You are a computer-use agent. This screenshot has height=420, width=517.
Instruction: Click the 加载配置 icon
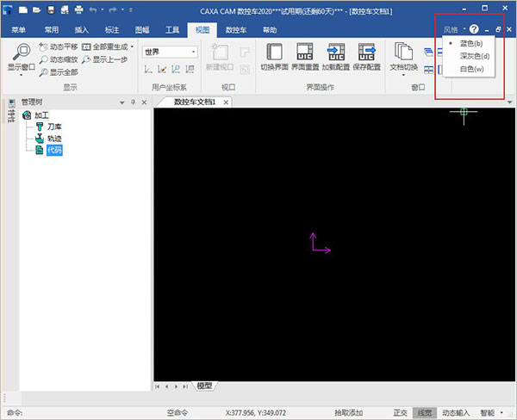click(335, 52)
